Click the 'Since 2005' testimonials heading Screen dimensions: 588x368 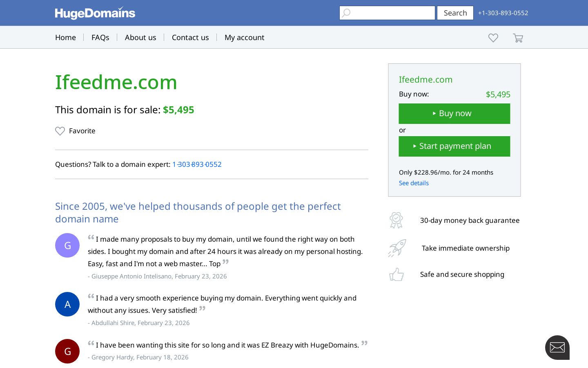[x=198, y=213]
